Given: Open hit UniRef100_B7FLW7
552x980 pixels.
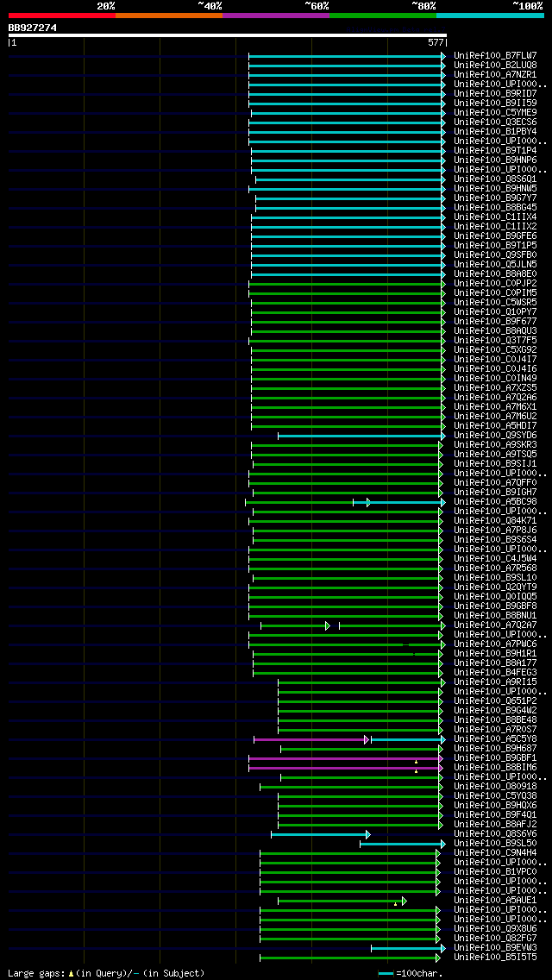Looking at the screenshot, I should tap(496, 55).
